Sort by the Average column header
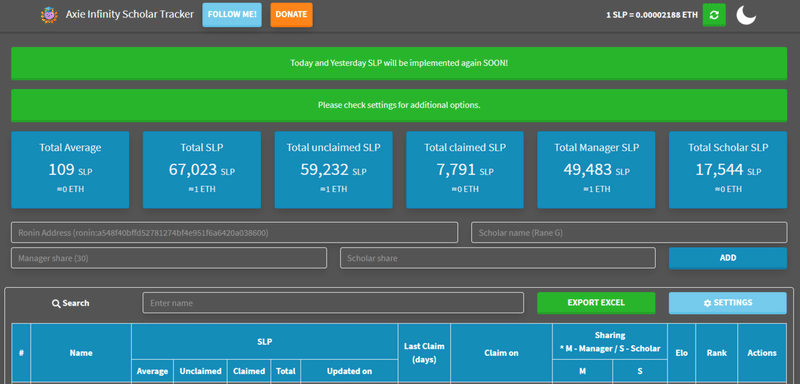 [152, 371]
